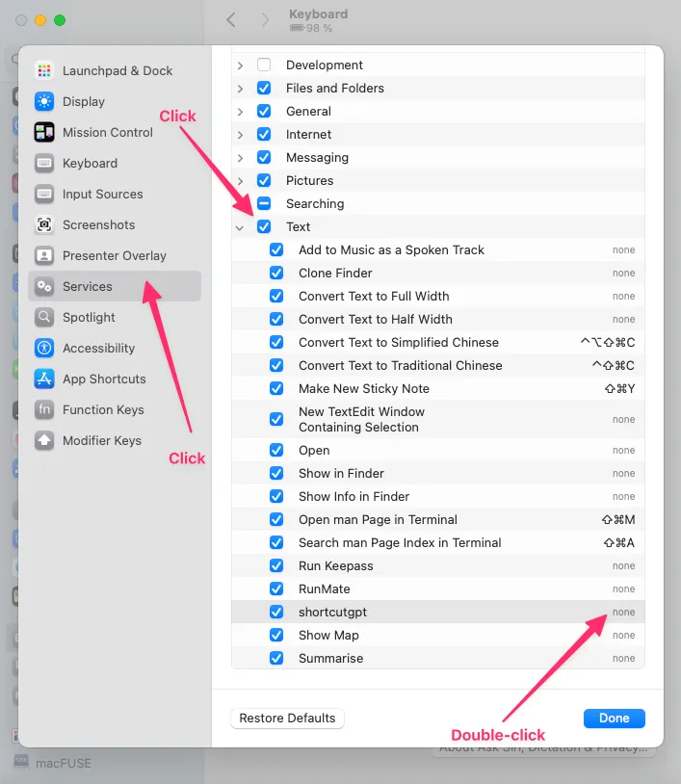
Task: Uncheck Run Keepass service
Action: [276, 565]
